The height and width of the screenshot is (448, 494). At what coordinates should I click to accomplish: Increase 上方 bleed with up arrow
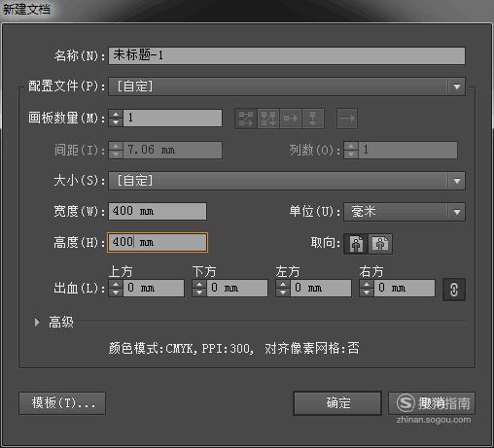pyautogui.click(x=116, y=284)
